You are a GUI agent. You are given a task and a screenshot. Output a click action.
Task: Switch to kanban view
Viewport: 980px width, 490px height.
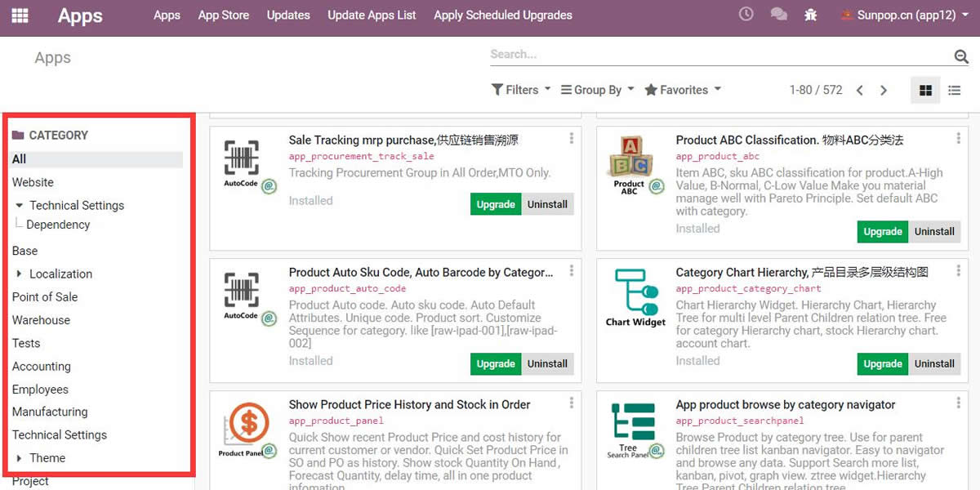[x=925, y=91]
